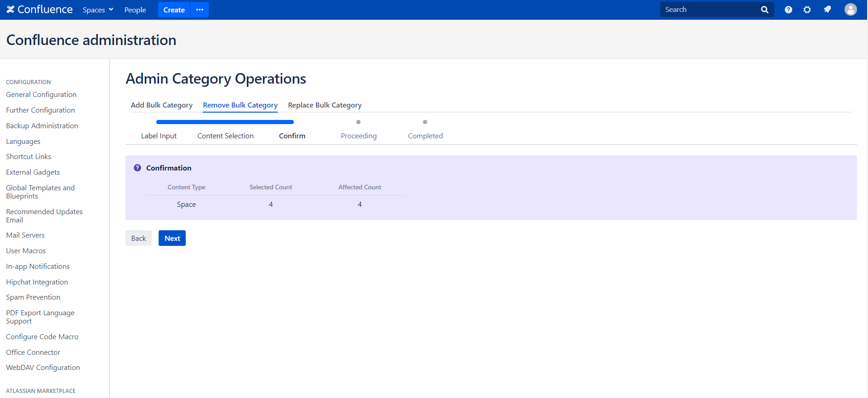Screen dimensions: 868x398
Task: Click the Confluence logo
Action: pyautogui.click(x=40, y=10)
